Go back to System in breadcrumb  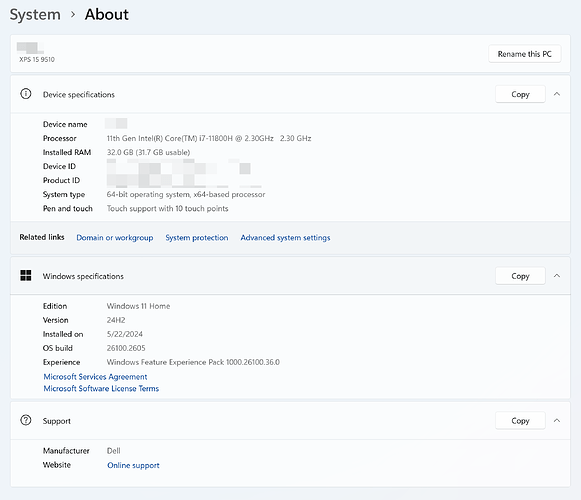[35, 15]
